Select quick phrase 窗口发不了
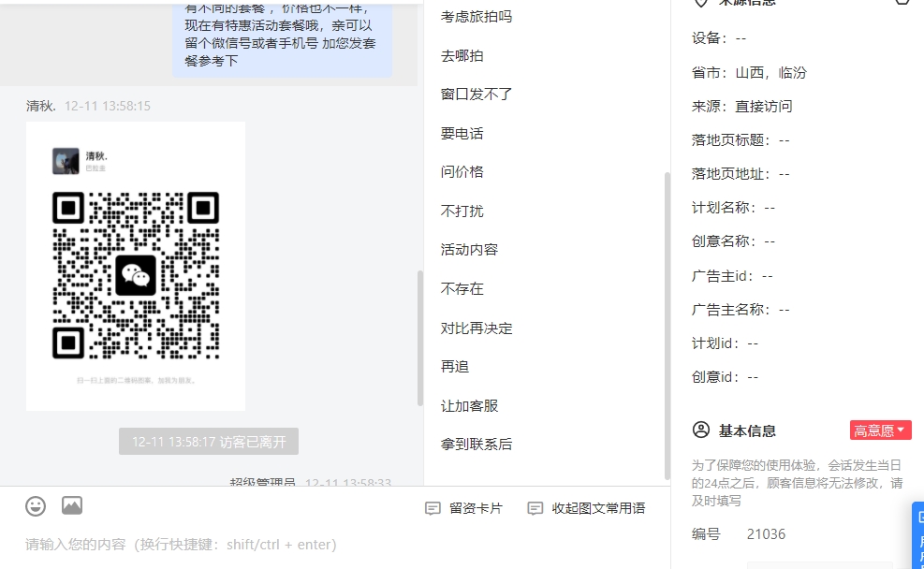Image resolution: width=924 pixels, height=569 pixels. coord(477,95)
